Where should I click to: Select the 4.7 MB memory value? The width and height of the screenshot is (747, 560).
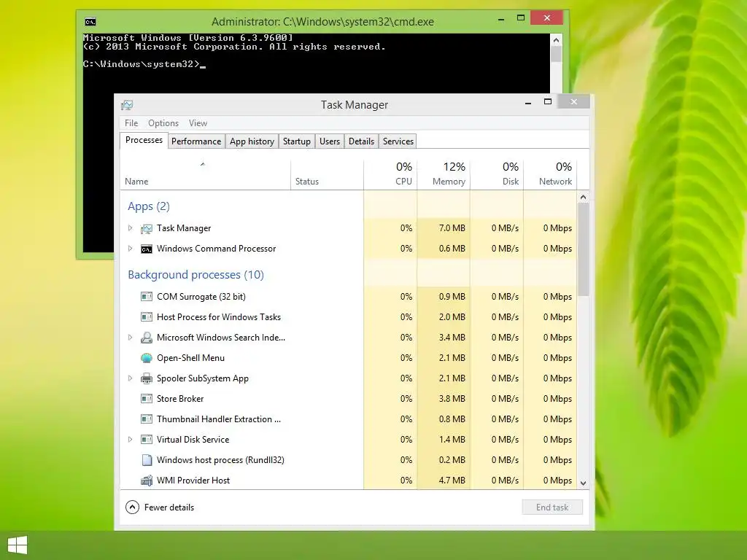[x=452, y=481]
